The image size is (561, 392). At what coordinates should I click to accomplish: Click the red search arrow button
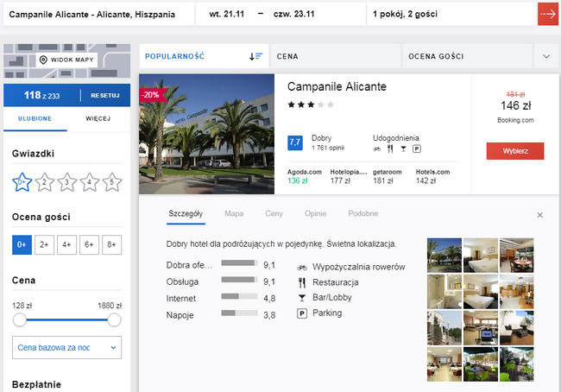(547, 15)
